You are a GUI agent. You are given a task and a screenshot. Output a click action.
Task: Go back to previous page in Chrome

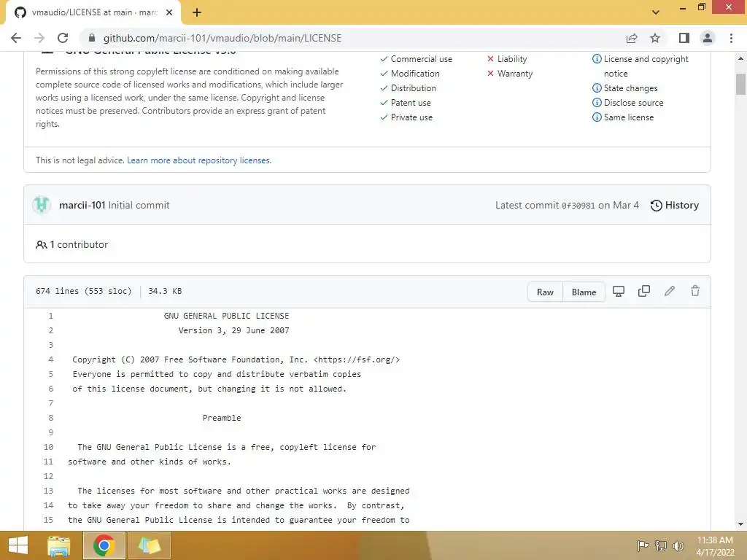(16, 38)
